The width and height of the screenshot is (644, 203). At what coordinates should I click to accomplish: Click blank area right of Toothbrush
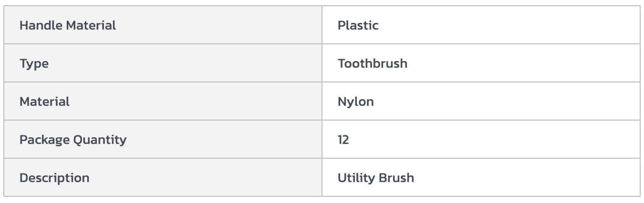515,63
